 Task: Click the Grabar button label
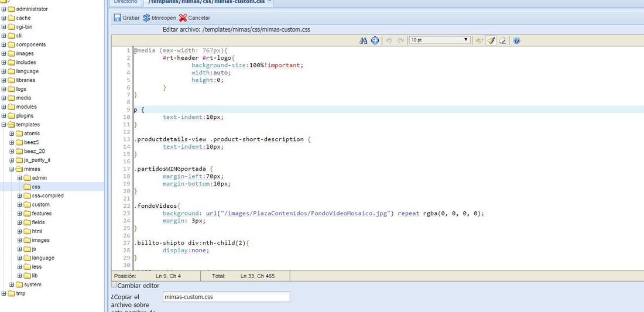pos(131,18)
